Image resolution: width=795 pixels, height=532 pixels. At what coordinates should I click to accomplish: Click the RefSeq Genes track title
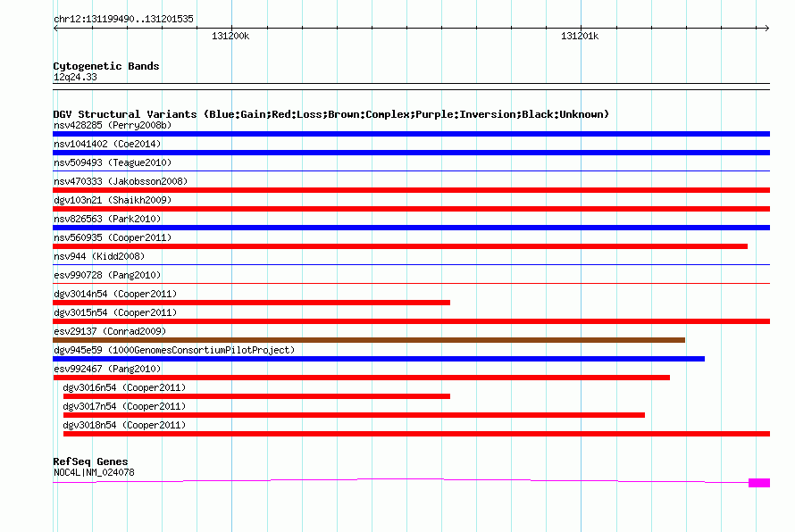90,461
